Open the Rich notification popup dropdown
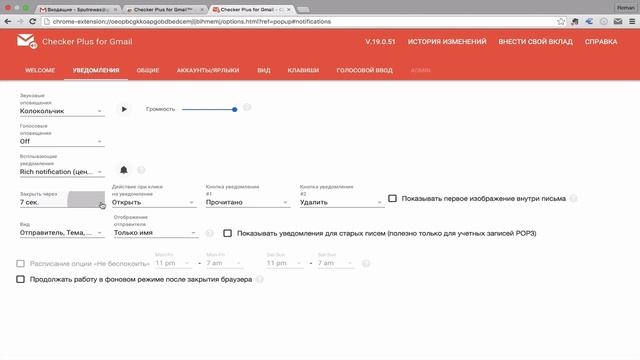This screenshot has height=360, width=640. point(62,172)
